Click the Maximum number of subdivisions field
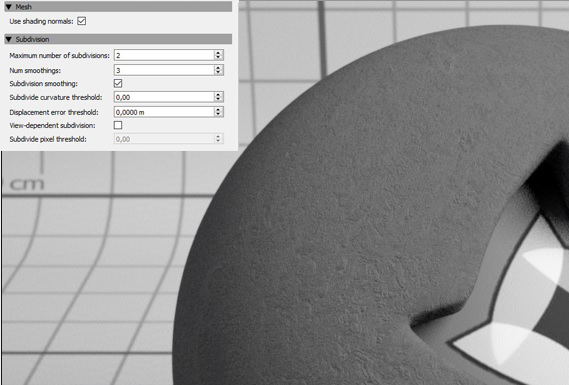569x385 pixels. [164, 55]
